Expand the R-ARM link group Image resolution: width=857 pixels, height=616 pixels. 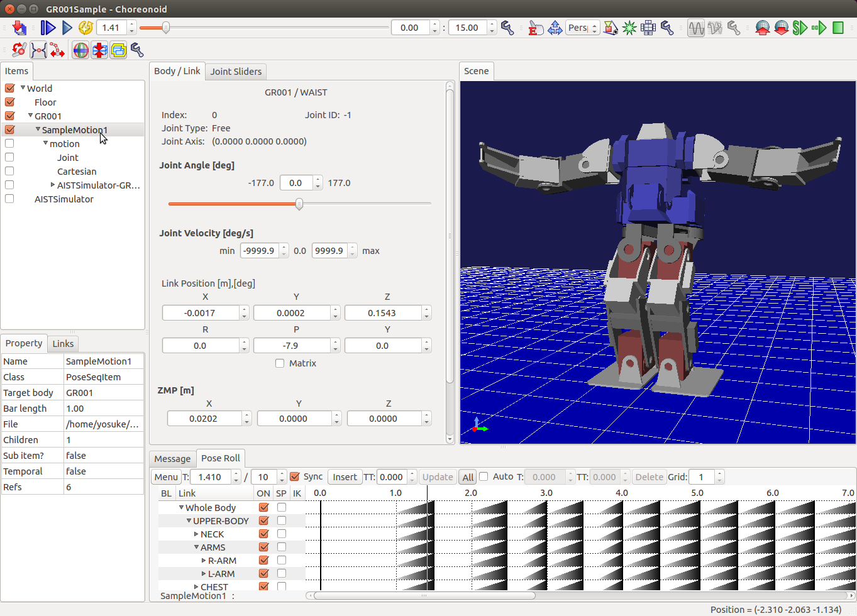click(204, 560)
